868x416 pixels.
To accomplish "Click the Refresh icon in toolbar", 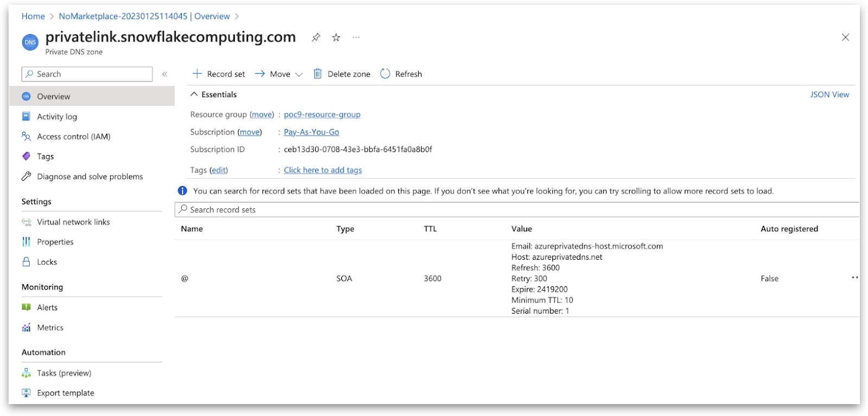I will pyautogui.click(x=385, y=74).
